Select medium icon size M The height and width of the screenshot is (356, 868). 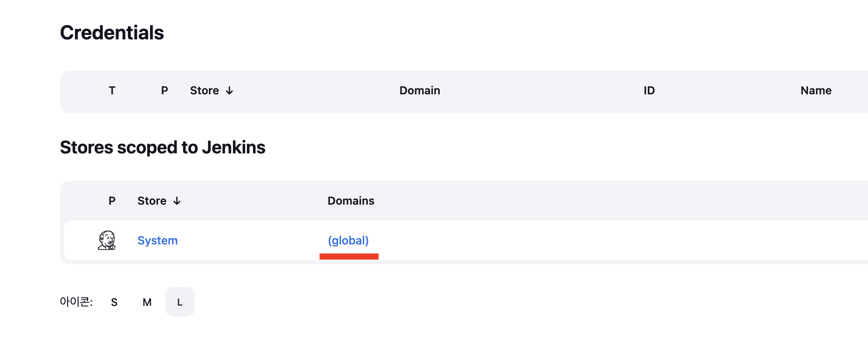click(147, 302)
